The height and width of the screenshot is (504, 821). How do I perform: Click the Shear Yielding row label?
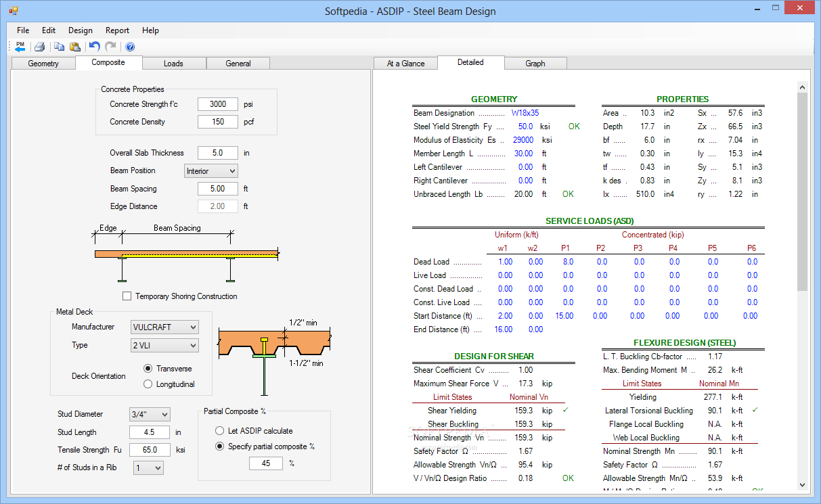pos(452,411)
